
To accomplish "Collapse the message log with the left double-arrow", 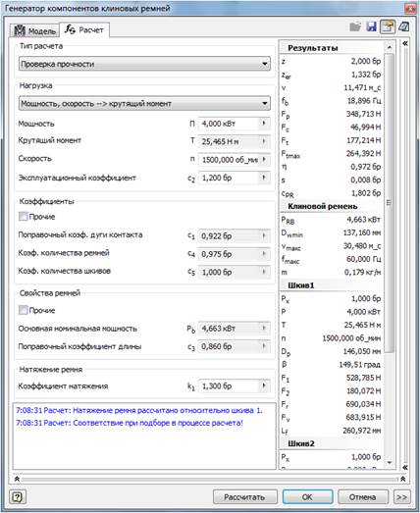I will coord(17,479).
